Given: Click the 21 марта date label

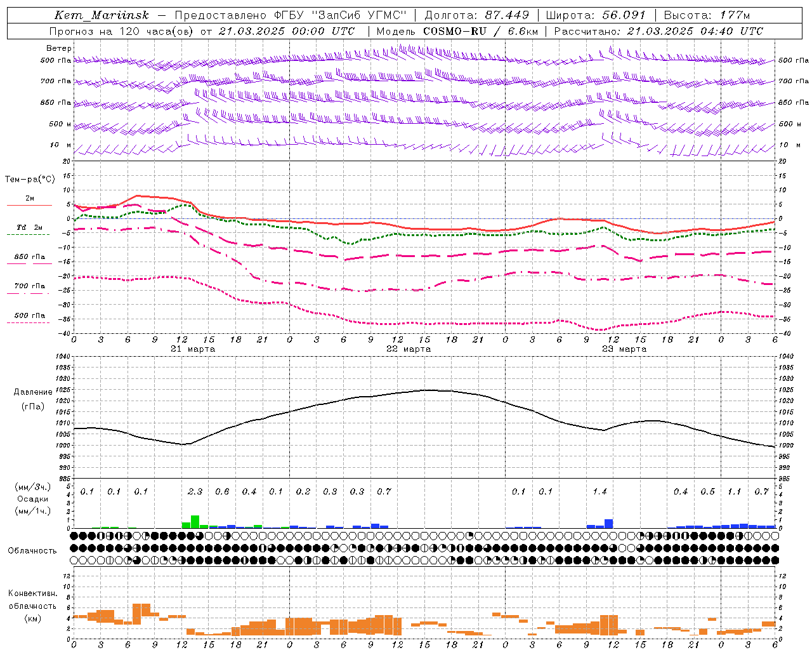Looking at the screenshot, I should coord(193,349).
